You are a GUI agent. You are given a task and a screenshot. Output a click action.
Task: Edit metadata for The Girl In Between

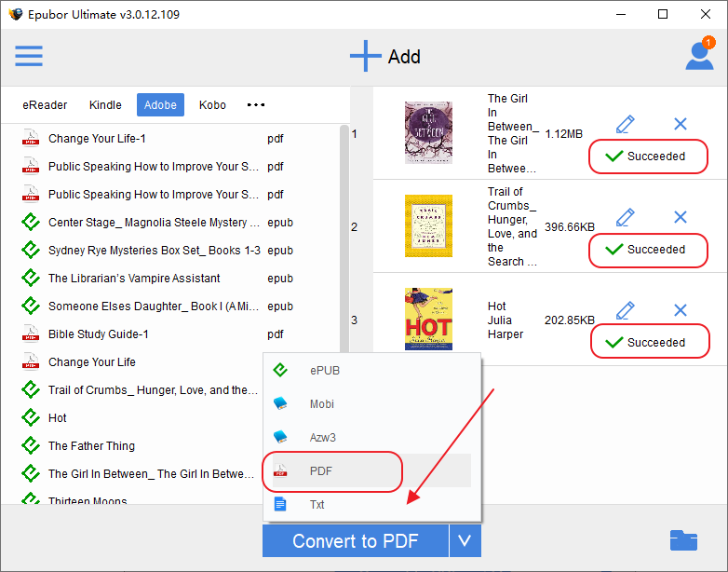626,124
